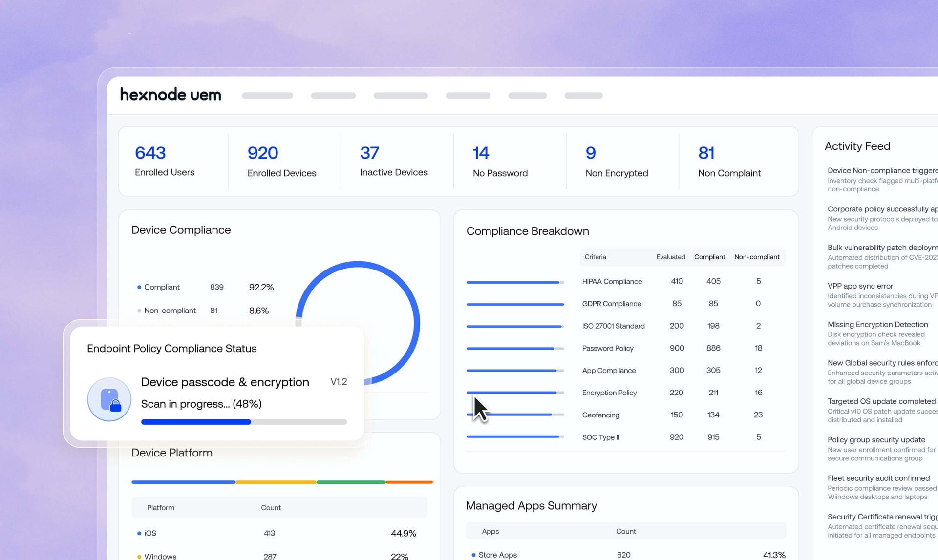Select the App Compliance row label
938x560 pixels.
click(609, 371)
